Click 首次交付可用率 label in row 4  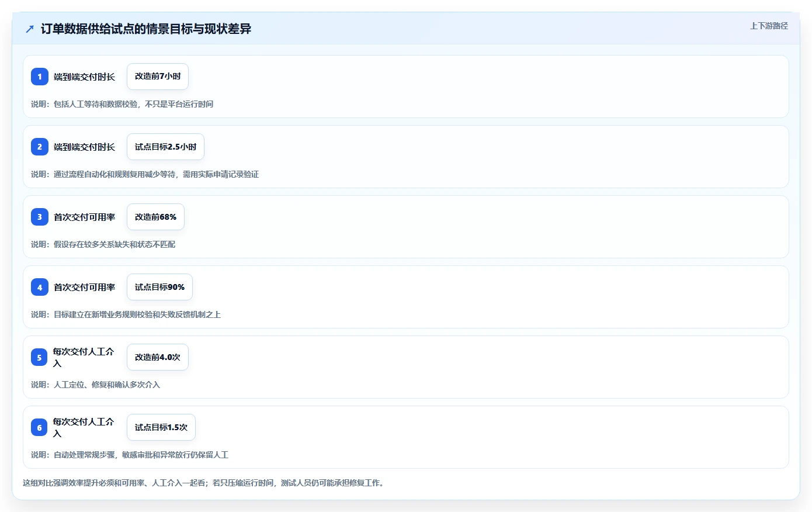(x=85, y=287)
